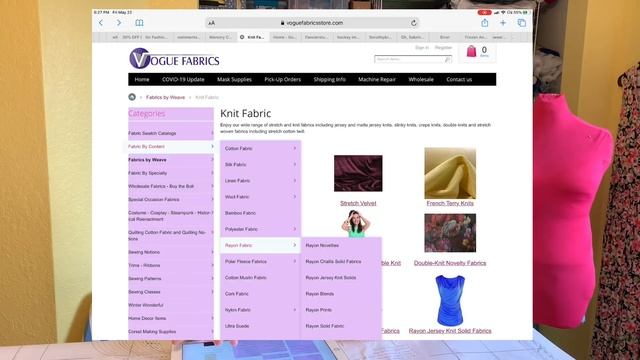Close the Knit Fa... tab with its X
This screenshot has height=360, width=640.
point(242,37)
